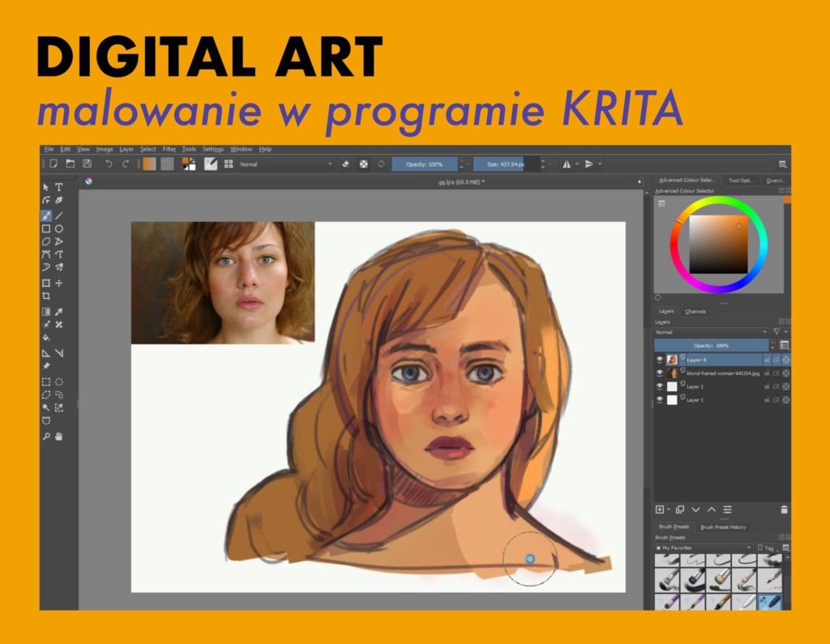
Task: Choose the Elliptical Selection tool
Action: pos(59,382)
